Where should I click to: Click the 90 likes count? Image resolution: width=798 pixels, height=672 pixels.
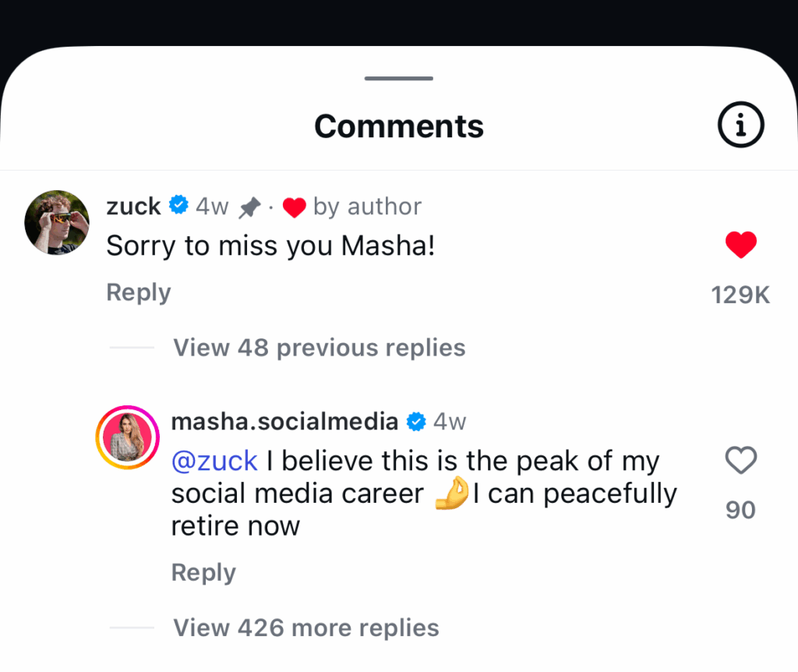[x=740, y=510]
